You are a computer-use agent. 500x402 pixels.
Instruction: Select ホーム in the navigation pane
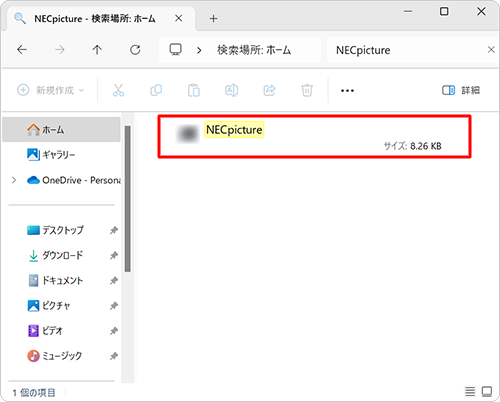point(61,130)
